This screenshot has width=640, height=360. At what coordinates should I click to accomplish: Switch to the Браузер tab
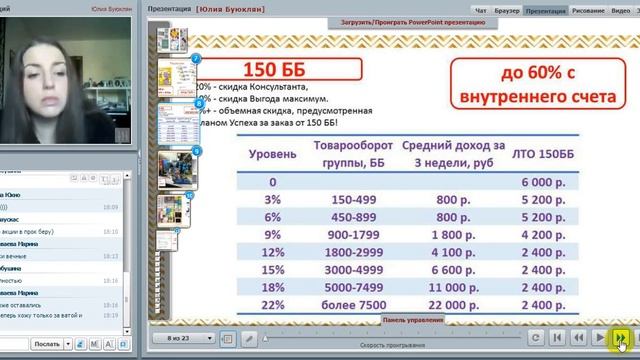(507, 11)
